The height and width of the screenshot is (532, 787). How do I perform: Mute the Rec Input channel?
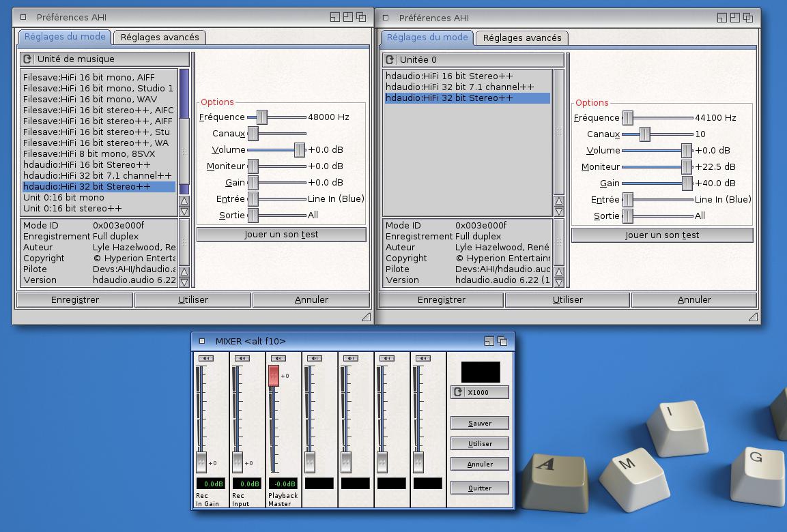pyautogui.click(x=242, y=358)
